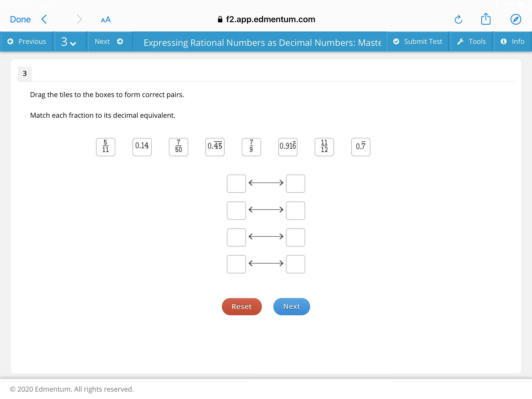Select the 11/12 fraction tile
532x399 pixels.
[x=324, y=147]
